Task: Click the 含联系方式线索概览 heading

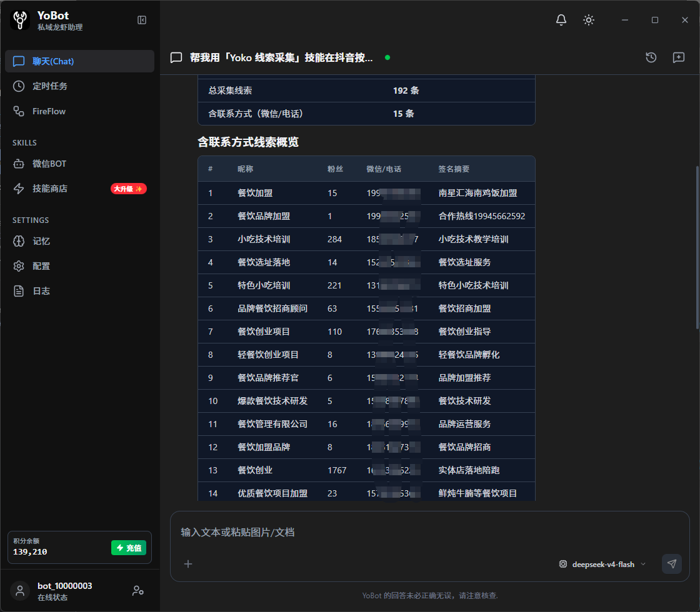Action: (x=247, y=142)
